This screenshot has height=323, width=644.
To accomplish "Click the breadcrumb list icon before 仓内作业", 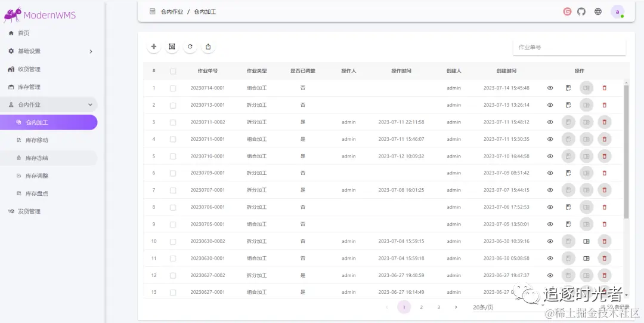I will tap(153, 11).
